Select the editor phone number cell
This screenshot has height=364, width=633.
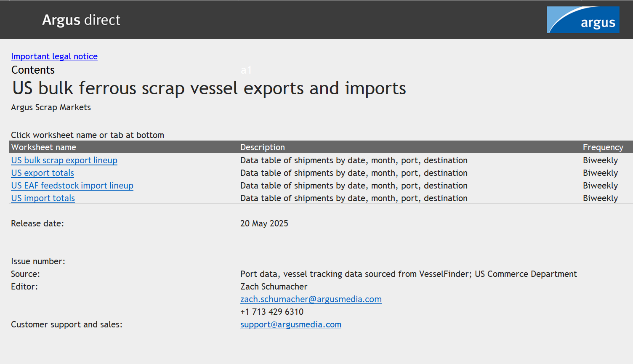point(272,312)
